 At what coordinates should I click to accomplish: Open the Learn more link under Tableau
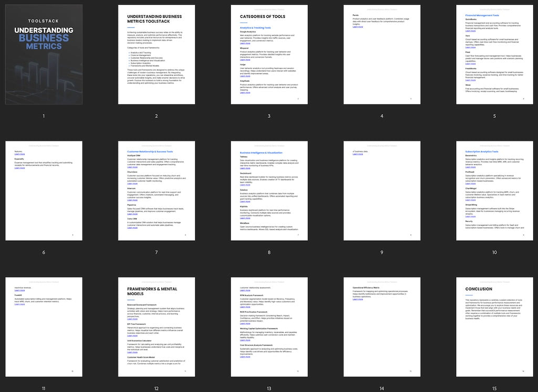pyautogui.click(x=245, y=168)
